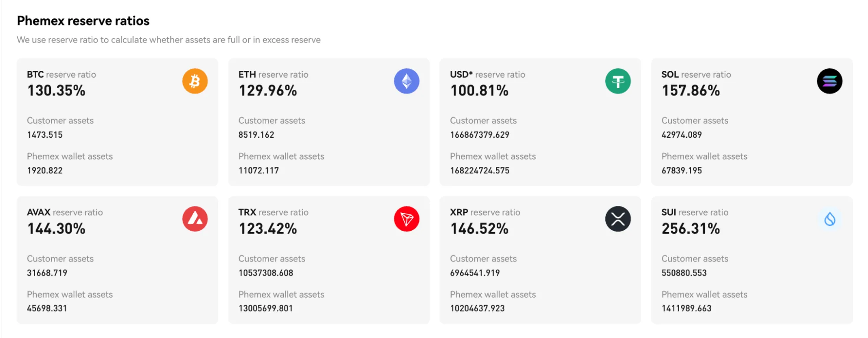This screenshot has width=868, height=338.
Task: Click the ETH reserve ratio label
Action: 273,74
